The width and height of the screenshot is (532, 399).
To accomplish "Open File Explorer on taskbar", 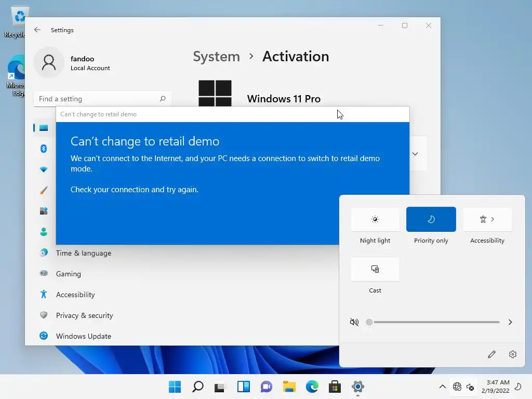I will point(289,387).
